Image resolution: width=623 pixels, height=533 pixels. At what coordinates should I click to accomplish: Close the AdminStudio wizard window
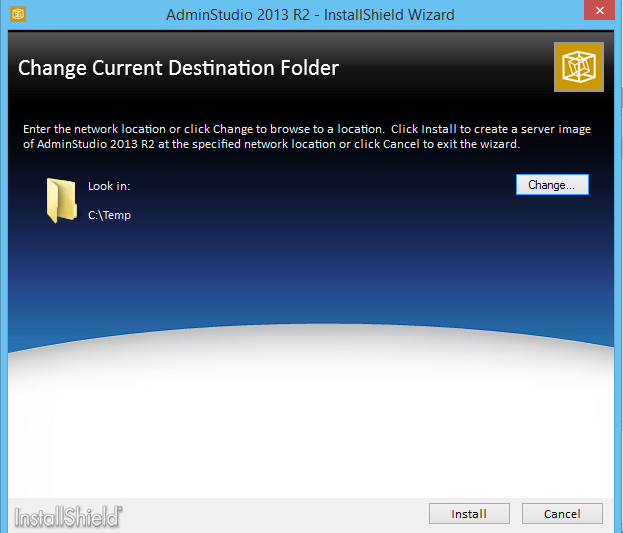coord(600,11)
